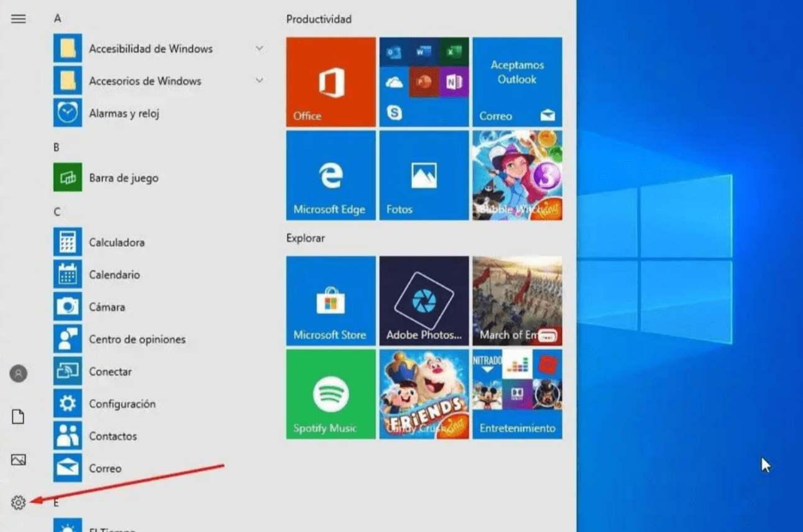The image size is (803, 532).
Task: Select Contactos text label
Action: pyautogui.click(x=112, y=436)
